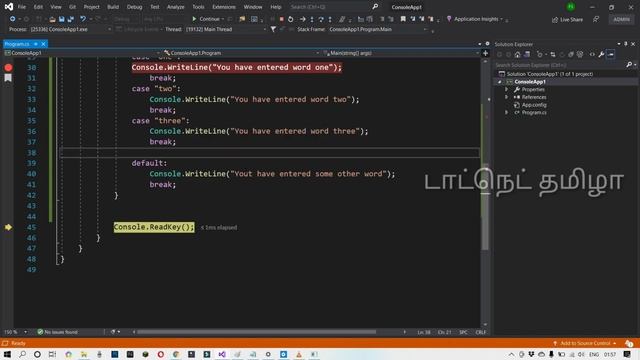
Task: Click the horizontal scrollbar of the editor
Action: [x=256, y=332]
